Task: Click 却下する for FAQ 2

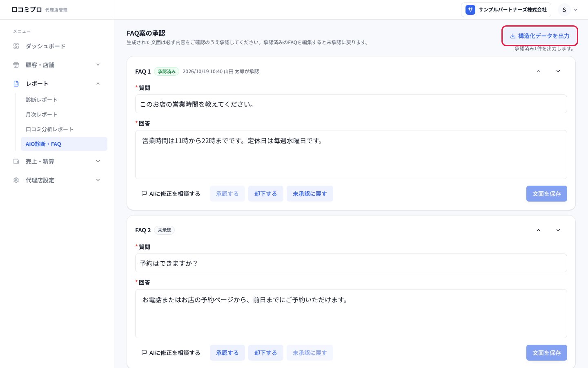Action: tap(266, 353)
